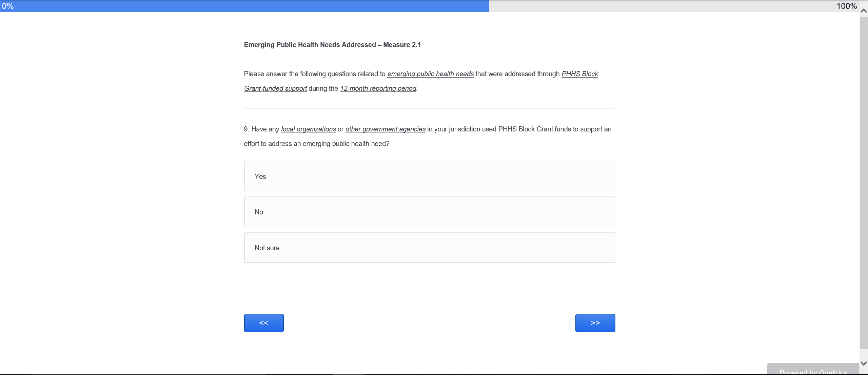Return to the previous survey page

264,323
